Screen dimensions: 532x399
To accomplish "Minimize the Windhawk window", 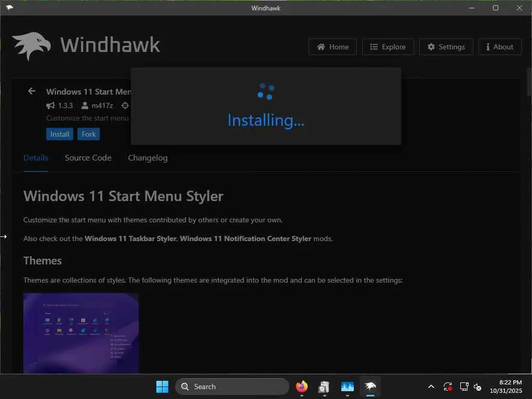I will tap(472, 8).
